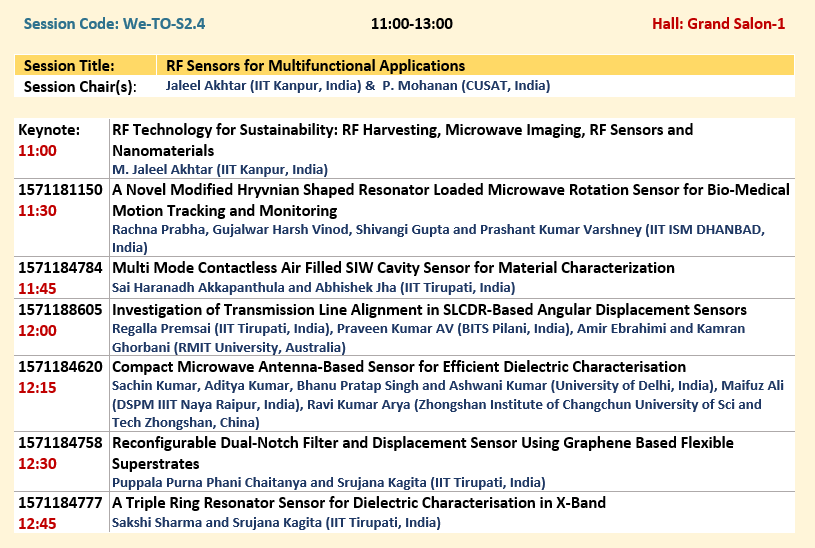Click the session title RF Sensors for Multifunctional Applications

coord(315,66)
